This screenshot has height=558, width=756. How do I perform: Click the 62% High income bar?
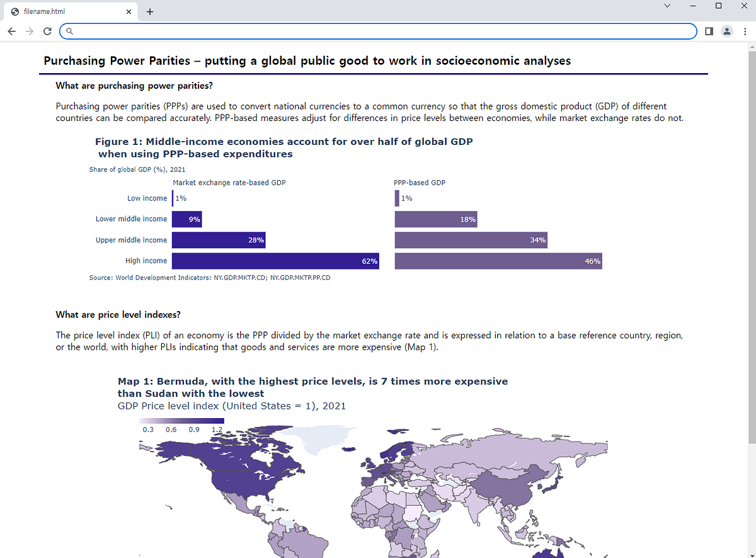click(x=275, y=260)
